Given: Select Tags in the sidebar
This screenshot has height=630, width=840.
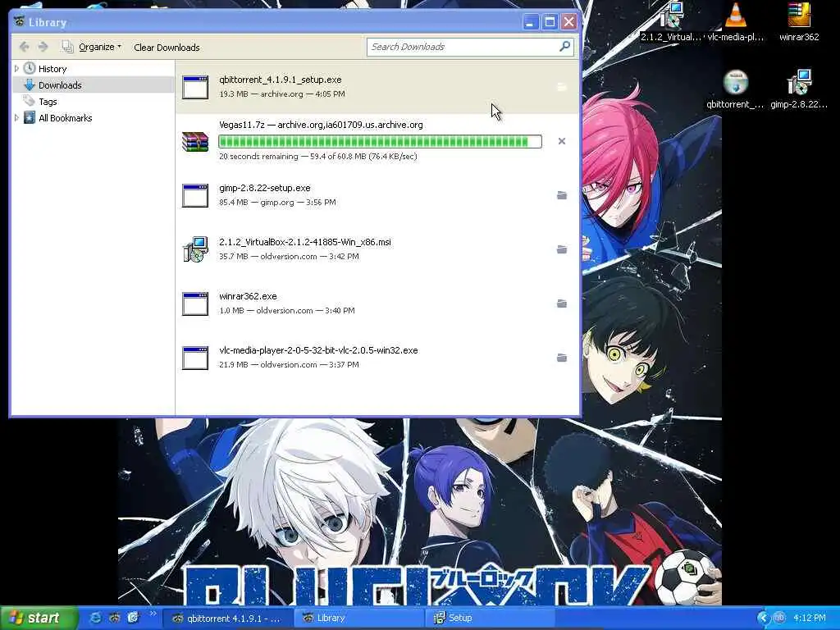Looking at the screenshot, I should pos(47,101).
